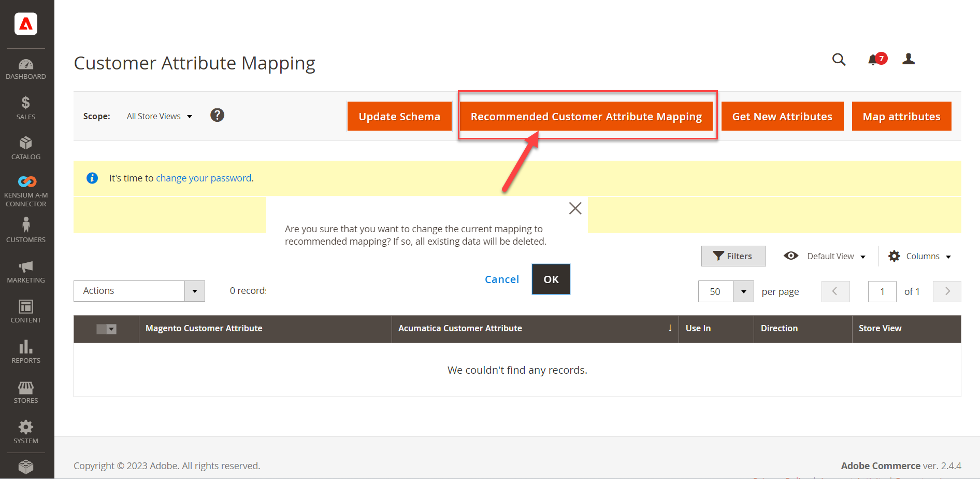Click the information icon in password notice
Image resolution: width=980 pixels, height=479 pixels.
pos(92,178)
